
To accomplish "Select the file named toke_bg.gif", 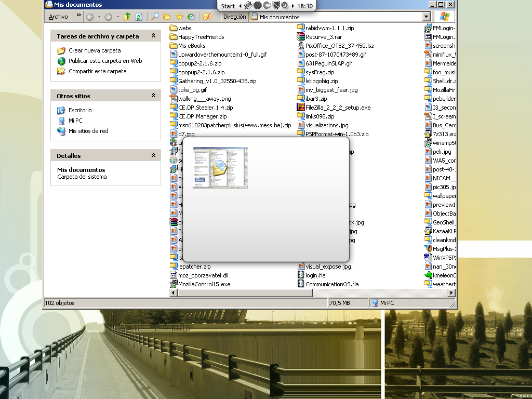I will (192, 90).
